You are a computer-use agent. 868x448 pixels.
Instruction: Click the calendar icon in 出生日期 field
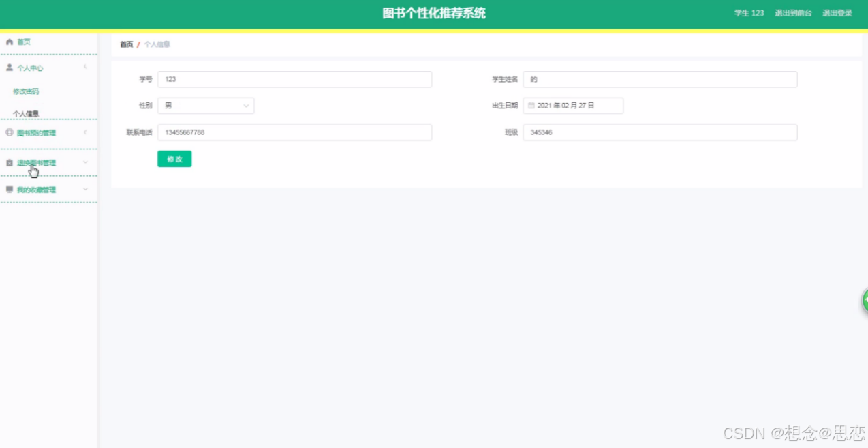[x=531, y=106]
